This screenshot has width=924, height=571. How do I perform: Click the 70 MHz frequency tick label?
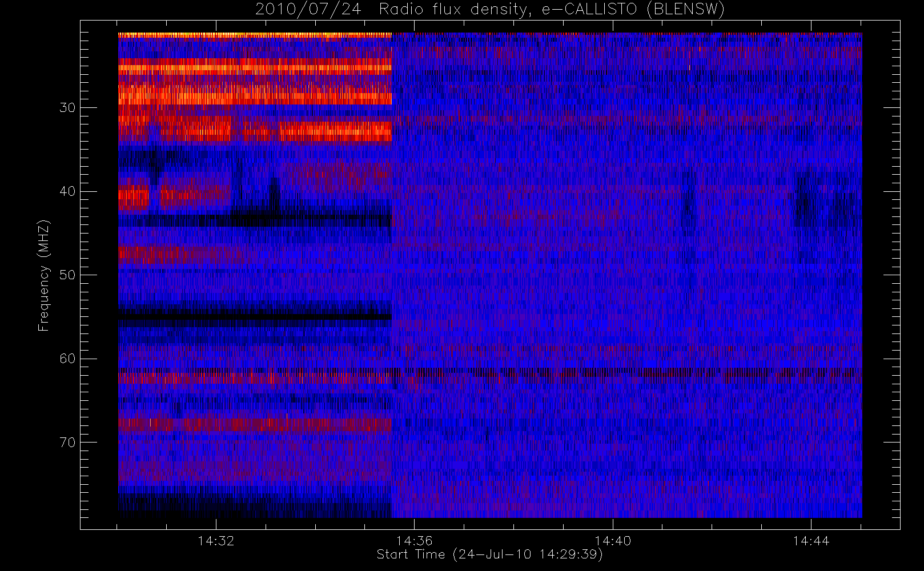coord(67,442)
